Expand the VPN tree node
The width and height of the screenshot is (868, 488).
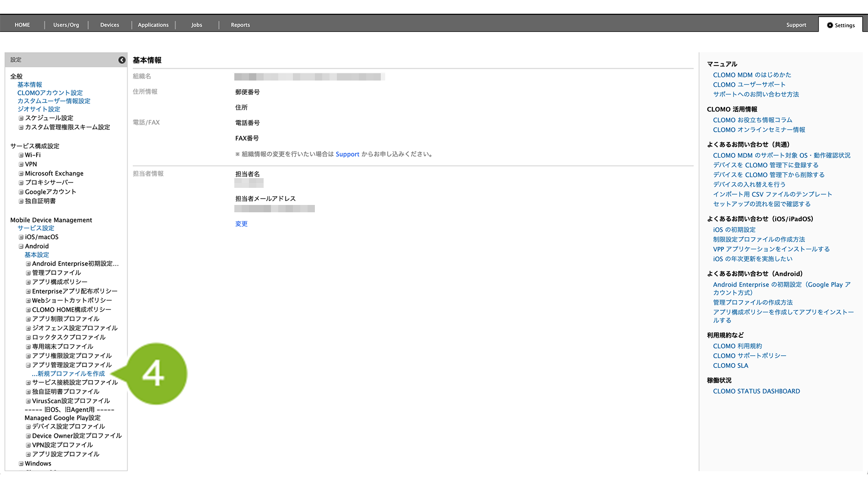click(21, 164)
